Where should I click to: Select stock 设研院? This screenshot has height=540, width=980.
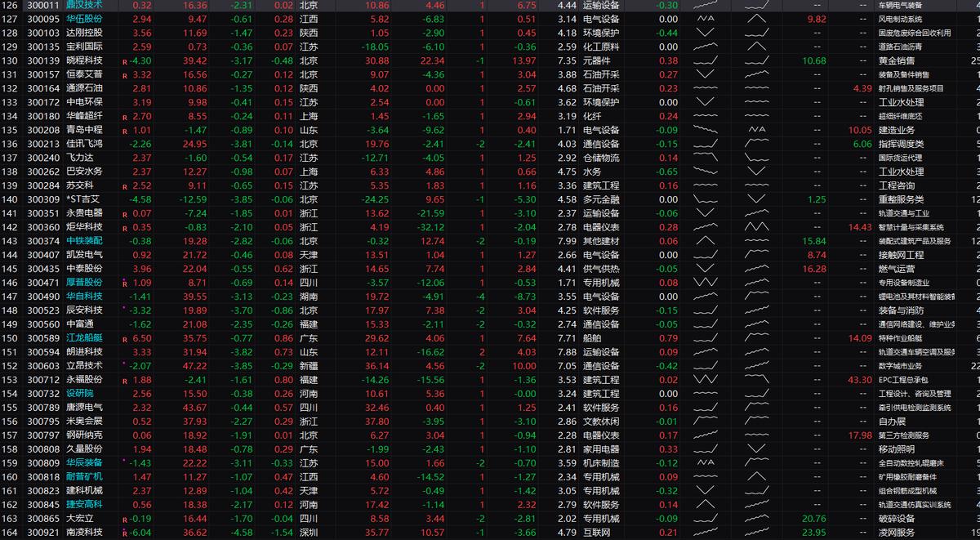80,394
